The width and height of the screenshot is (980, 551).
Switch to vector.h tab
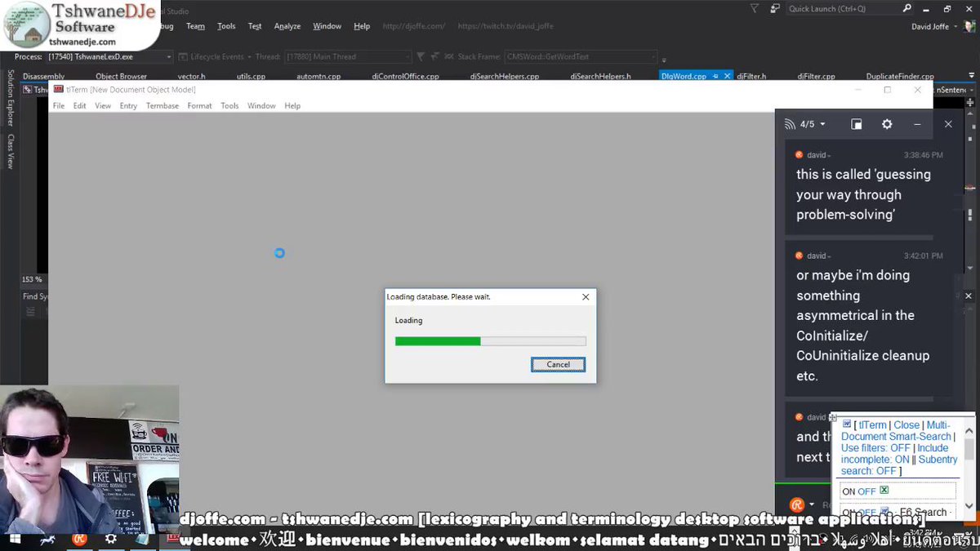point(192,76)
